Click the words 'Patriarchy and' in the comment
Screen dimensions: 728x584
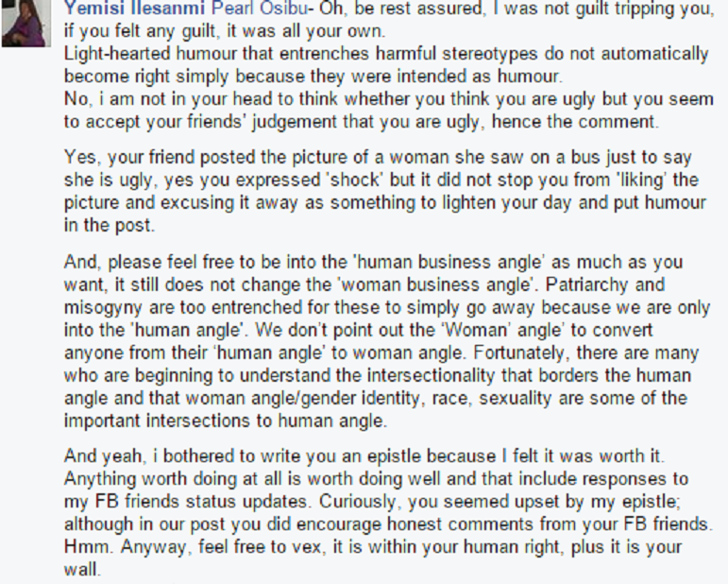point(605,284)
